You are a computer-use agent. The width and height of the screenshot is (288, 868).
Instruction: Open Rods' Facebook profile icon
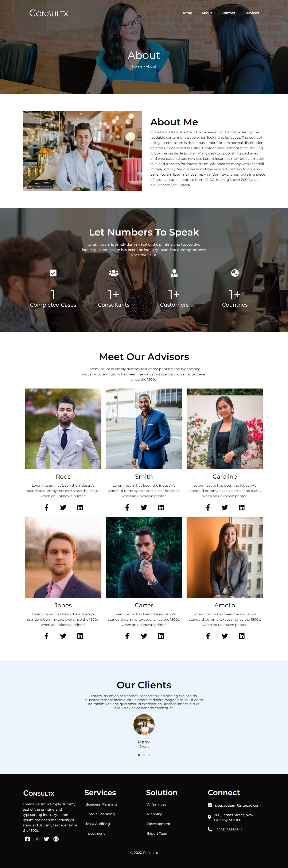click(x=46, y=508)
